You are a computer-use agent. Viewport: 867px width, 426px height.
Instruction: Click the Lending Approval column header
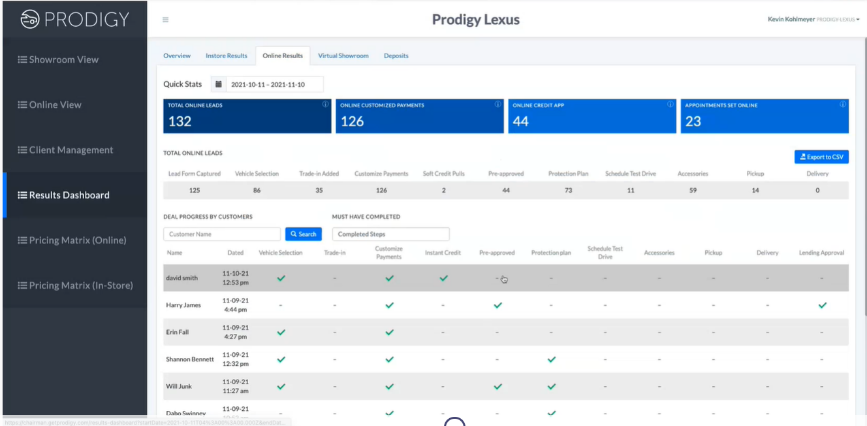822,253
